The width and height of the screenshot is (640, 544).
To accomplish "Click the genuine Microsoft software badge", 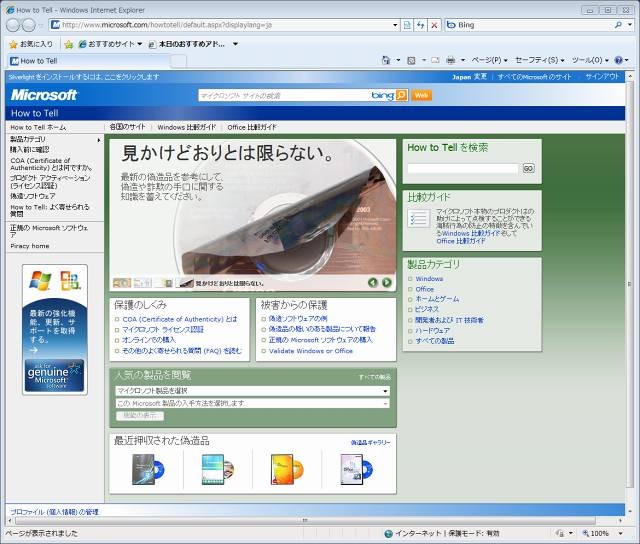I will [x=54, y=375].
